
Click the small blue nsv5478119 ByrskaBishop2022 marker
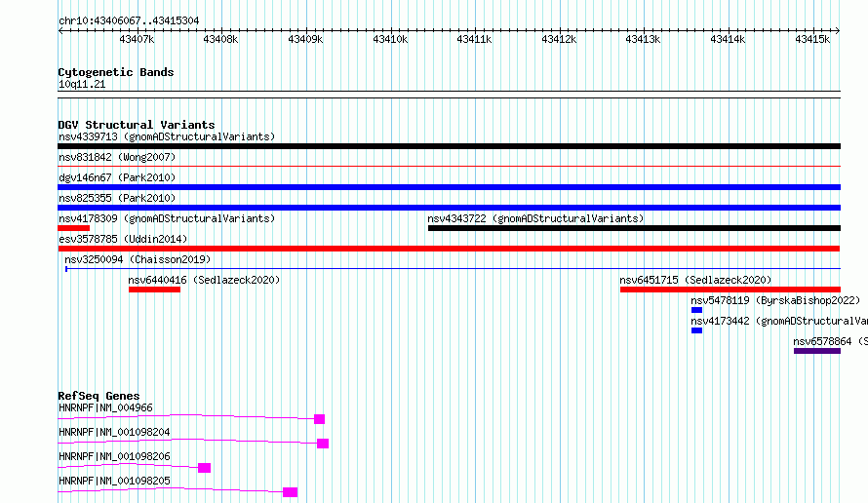(x=696, y=310)
